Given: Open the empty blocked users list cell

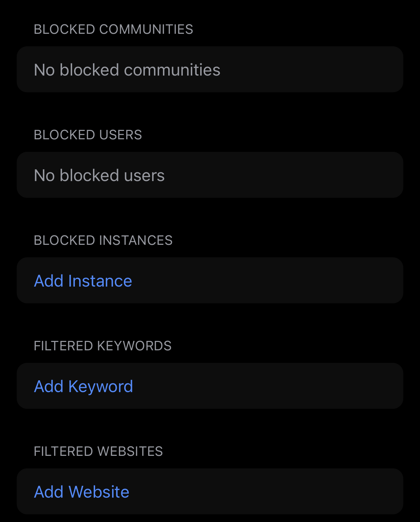Looking at the screenshot, I should [210, 175].
